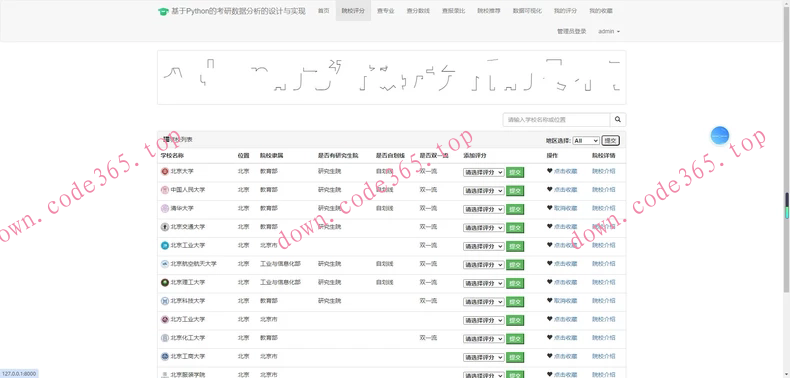Viewport: 790px width, 378px height.
Task: Open rating dropdown for 北京化工大学
Action: [x=484, y=339]
